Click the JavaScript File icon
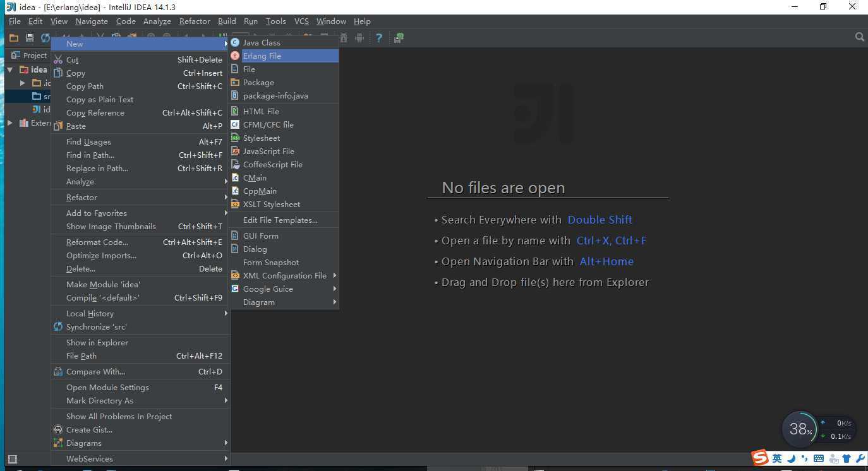868x471 pixels. [235, 151]
